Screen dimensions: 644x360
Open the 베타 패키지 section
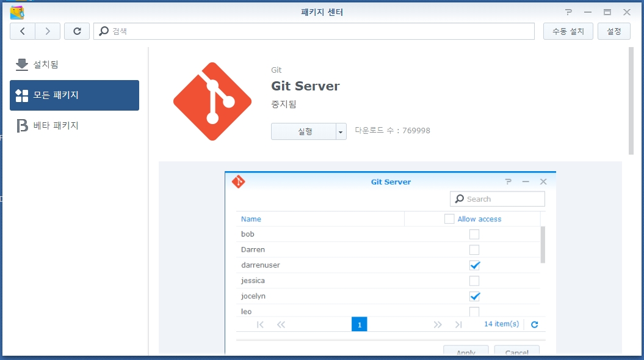coord(74,125)
